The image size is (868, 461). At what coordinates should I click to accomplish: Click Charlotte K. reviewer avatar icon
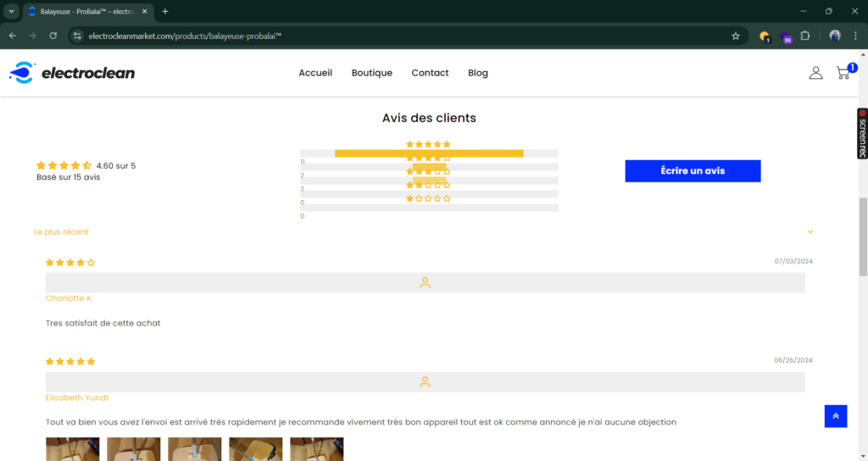click(426, 283)
